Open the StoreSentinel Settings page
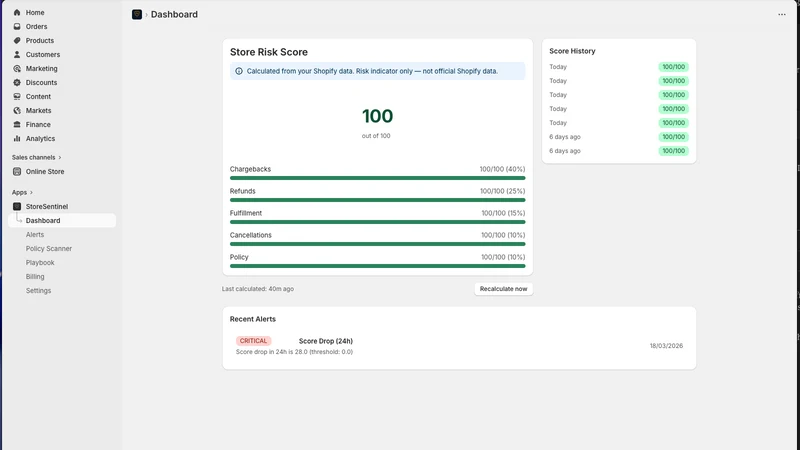Screen dimensions: 800x450 point(38,291)
